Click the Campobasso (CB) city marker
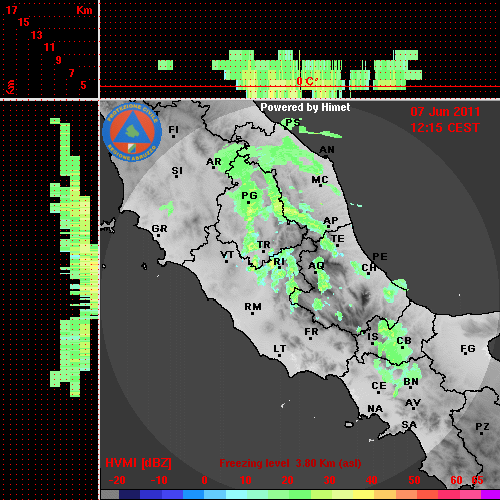This screenshot has width=500, height=500. point(403,347)
